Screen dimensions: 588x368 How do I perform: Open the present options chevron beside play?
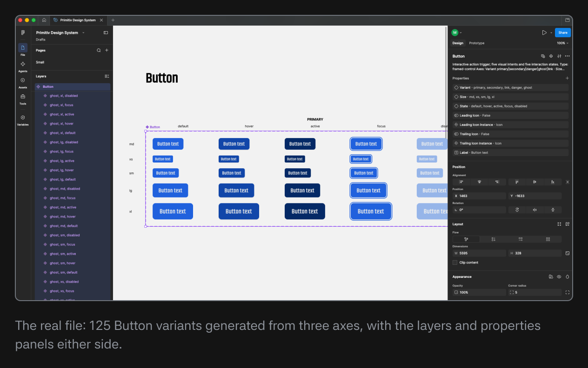tap(551, 33)
